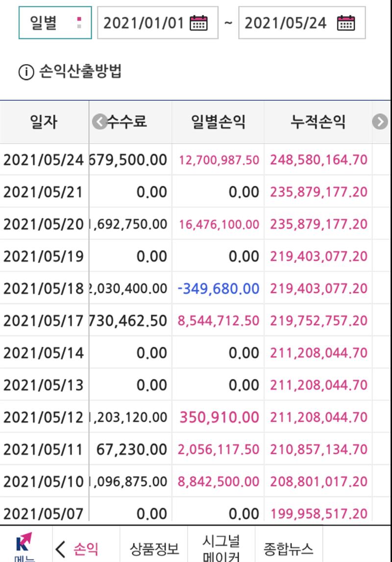Open the 시그널 메이커 tab
This screenshot has height=562, width=392.
221,548
